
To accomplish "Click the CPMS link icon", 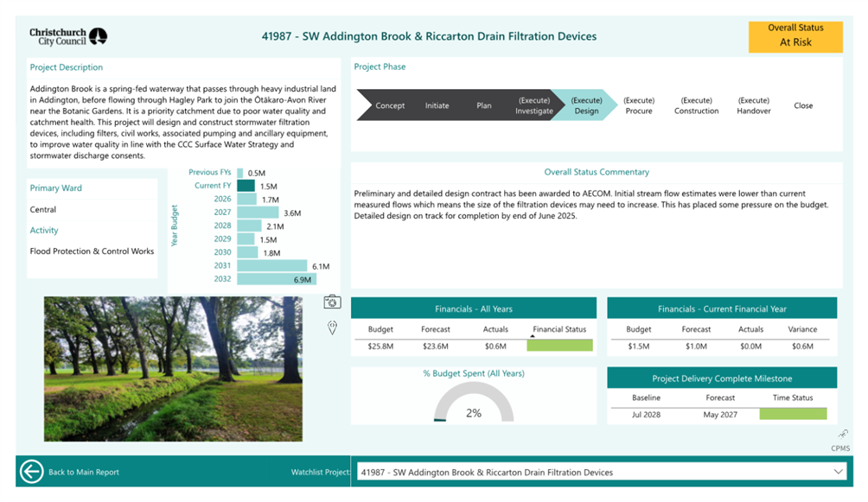I will point(843,434).
